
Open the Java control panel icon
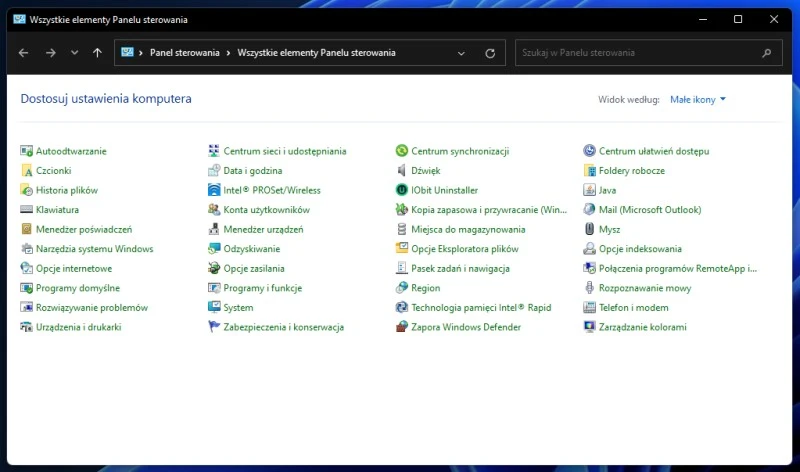tap(590, 190)
